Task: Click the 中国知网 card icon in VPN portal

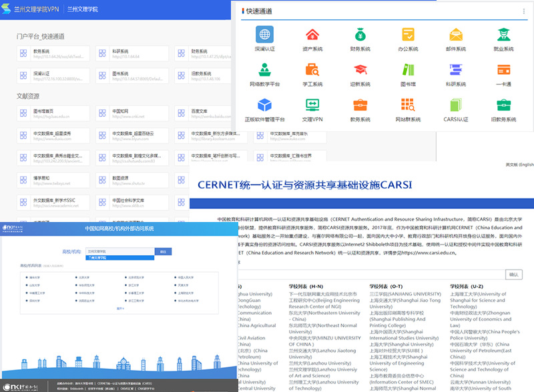Action: coord(102,113)
